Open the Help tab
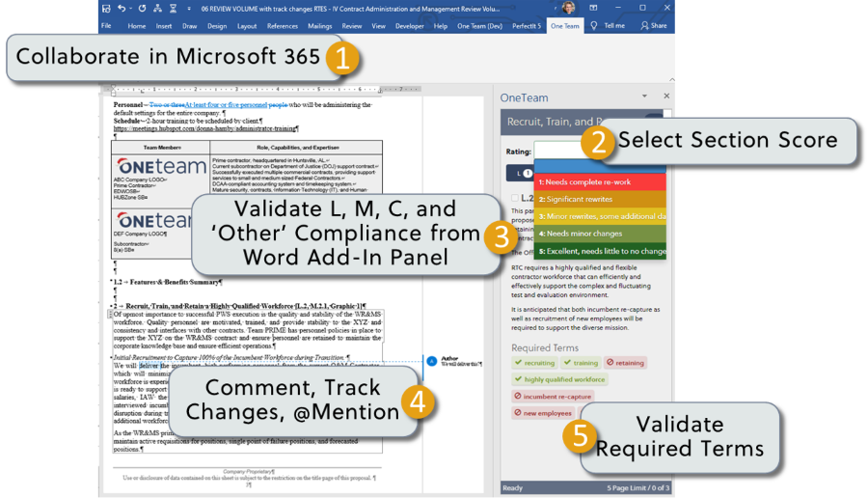The image size is (868, 498). pos(441,26)
